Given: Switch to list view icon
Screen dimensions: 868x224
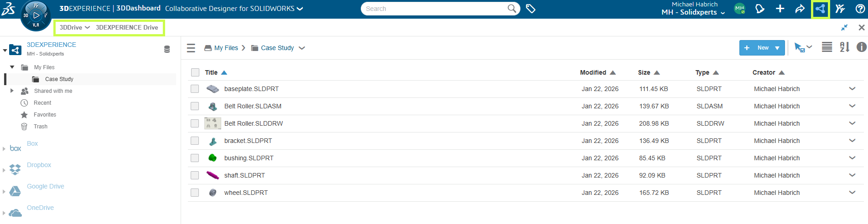Looking at the screenshot, I should click(827, 47).
